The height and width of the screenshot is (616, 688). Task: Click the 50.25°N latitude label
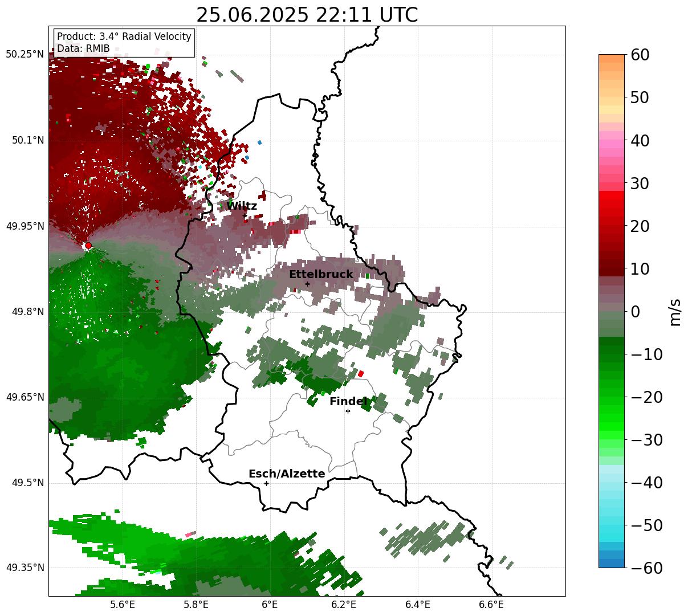tap(25, 54)
